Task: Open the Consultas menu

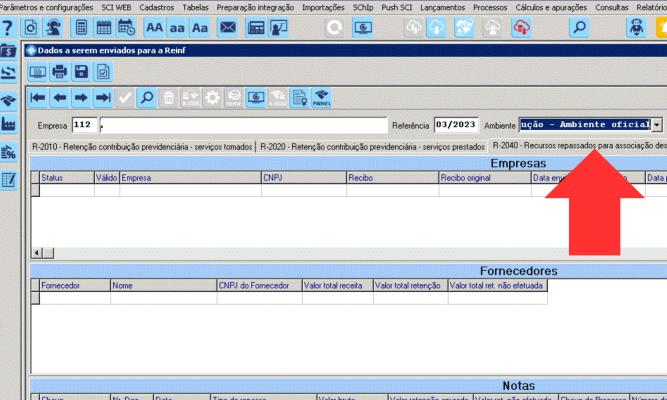Action: pos(611,7)
